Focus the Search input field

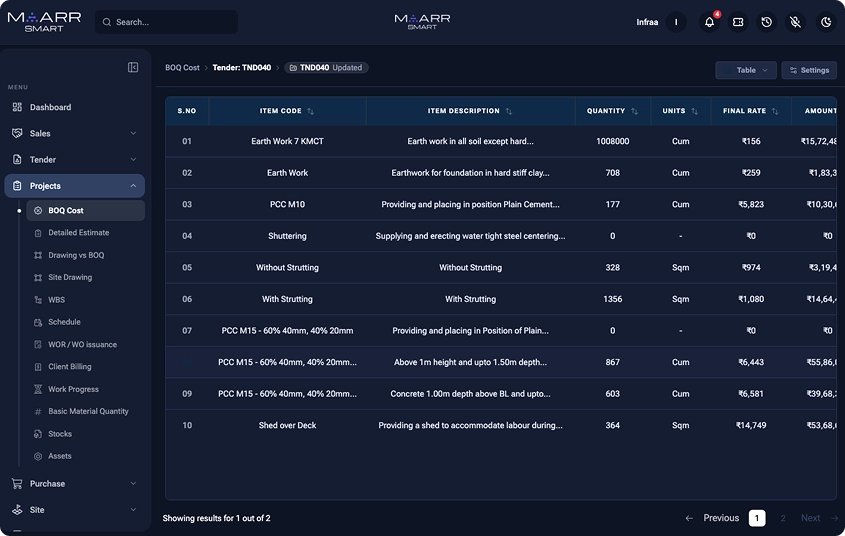(167, 22)
